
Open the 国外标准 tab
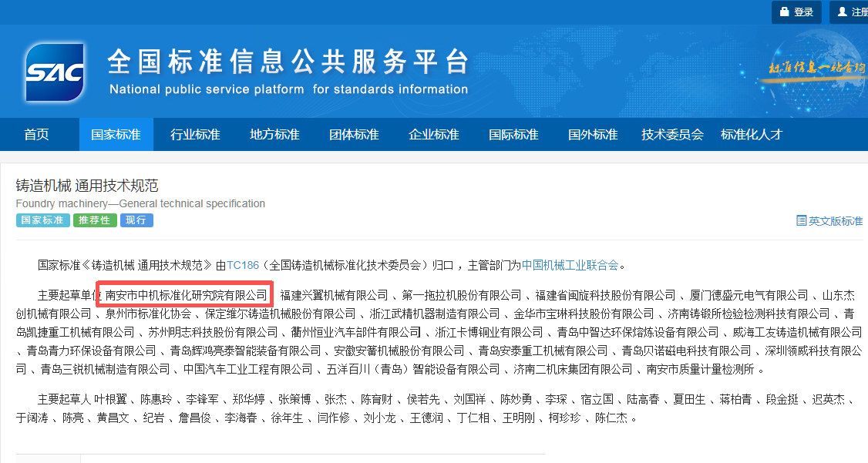(593, 134)
